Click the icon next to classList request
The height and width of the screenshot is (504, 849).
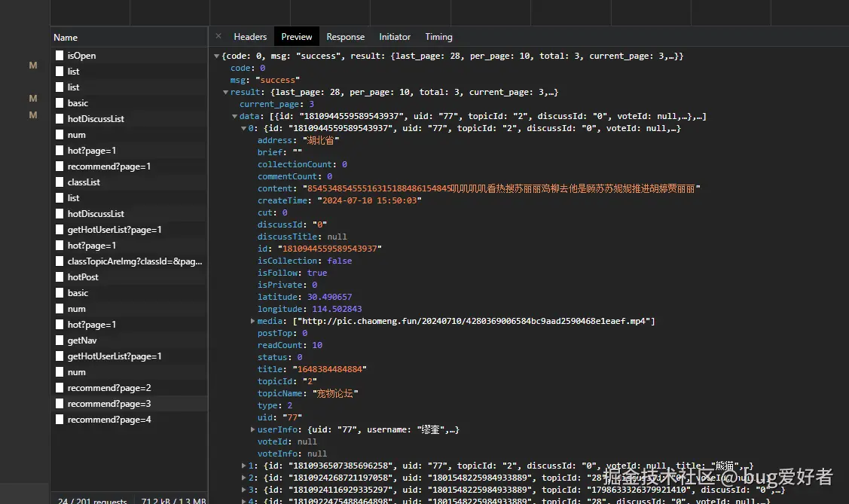(x=60, y=182)
